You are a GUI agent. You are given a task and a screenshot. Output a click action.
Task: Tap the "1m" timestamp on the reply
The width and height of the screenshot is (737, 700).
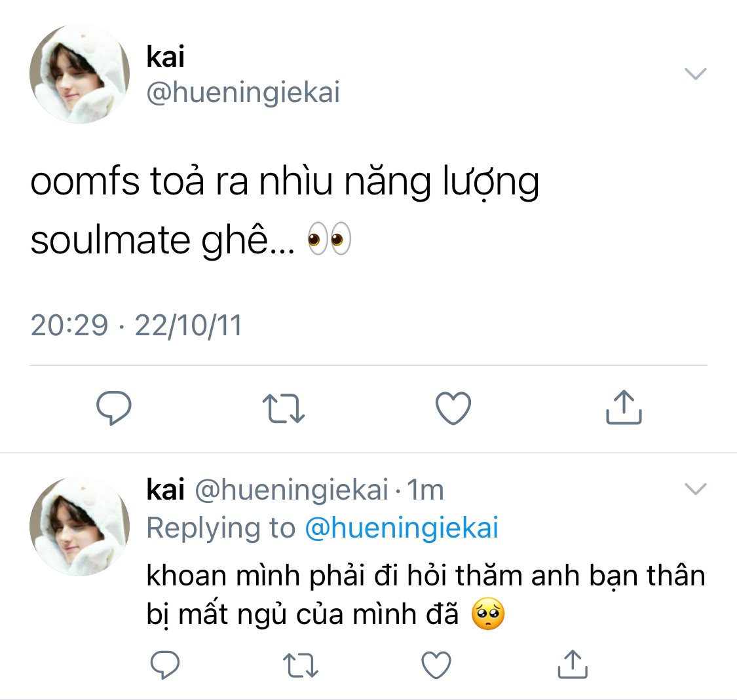click(425, 490)
